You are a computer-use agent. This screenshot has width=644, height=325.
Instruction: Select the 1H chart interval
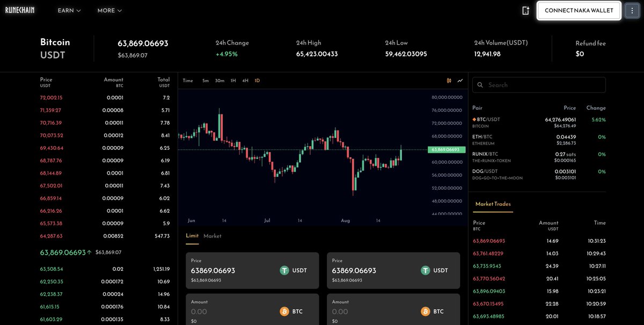(233, 81)
